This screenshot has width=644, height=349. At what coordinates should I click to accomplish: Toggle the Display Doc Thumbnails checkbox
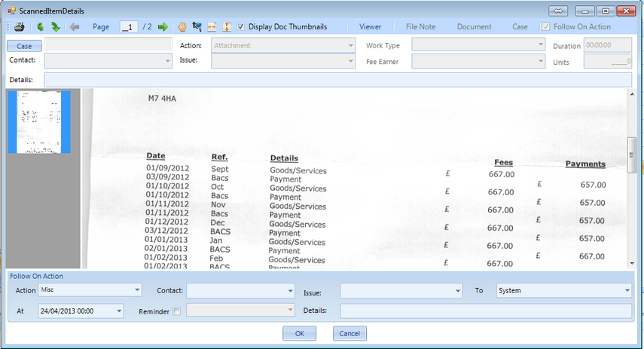pyautogui.click(x=241, y=26)
